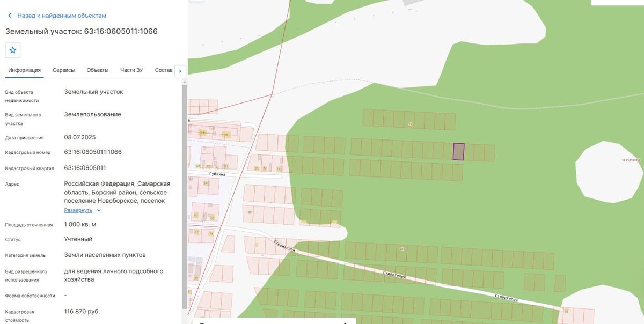Image resolution: width=644 pixels, height=324 pixels.
Task: Select the purple-outlined parcel on the map
Action: [458, 152]
